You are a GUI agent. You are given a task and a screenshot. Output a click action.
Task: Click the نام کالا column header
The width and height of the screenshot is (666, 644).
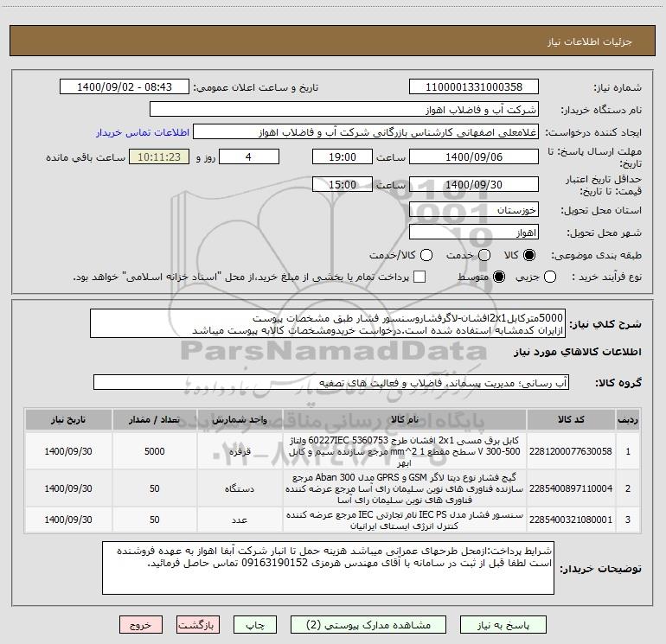point(405,420)
